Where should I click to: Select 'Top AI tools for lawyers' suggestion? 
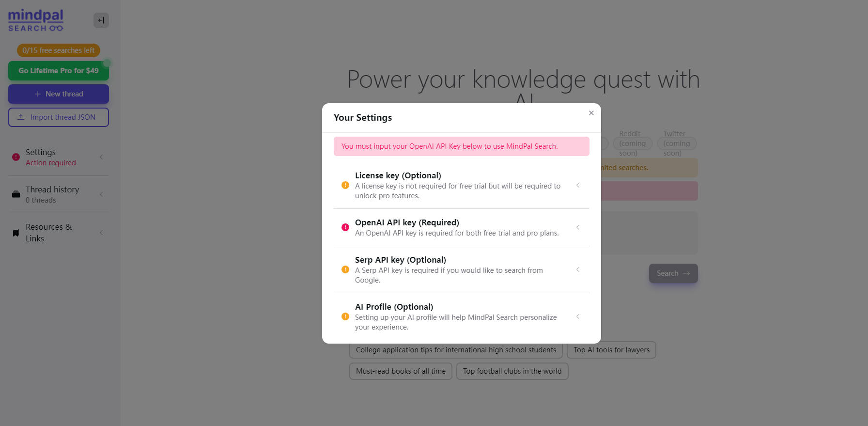[611, 350]
